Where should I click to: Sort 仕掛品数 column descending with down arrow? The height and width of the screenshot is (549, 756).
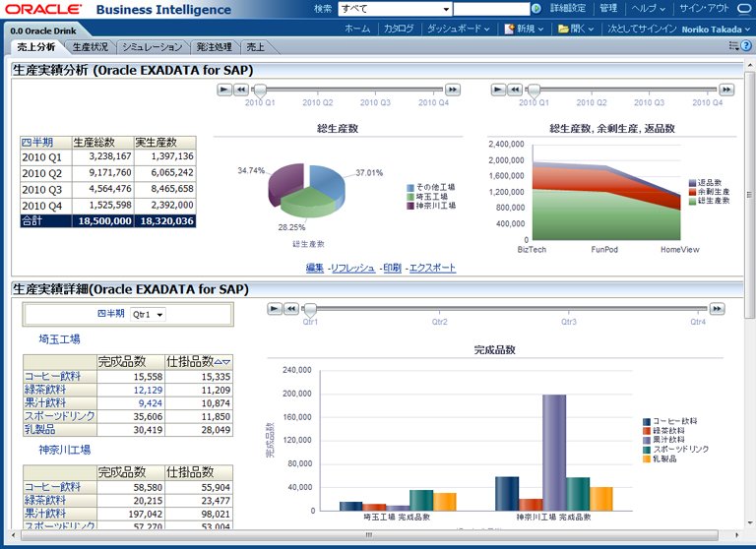(226, 361)
